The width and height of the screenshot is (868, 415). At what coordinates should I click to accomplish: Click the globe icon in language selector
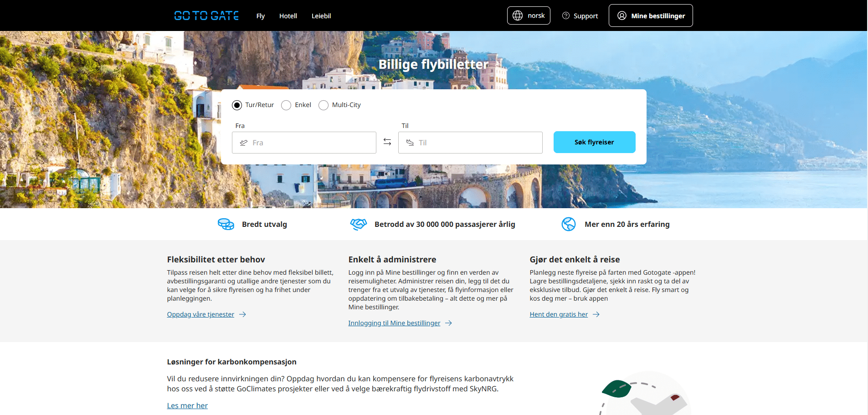click(x=518, y=15)
